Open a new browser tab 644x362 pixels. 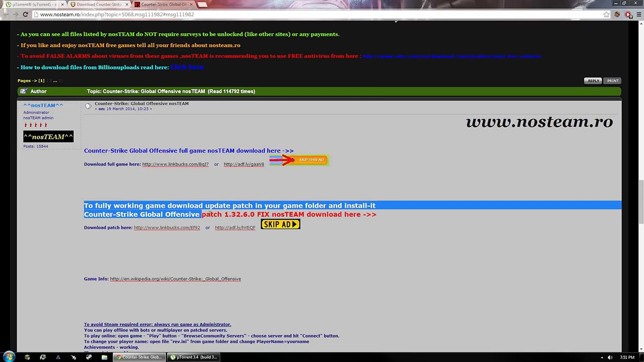(202, 4)
